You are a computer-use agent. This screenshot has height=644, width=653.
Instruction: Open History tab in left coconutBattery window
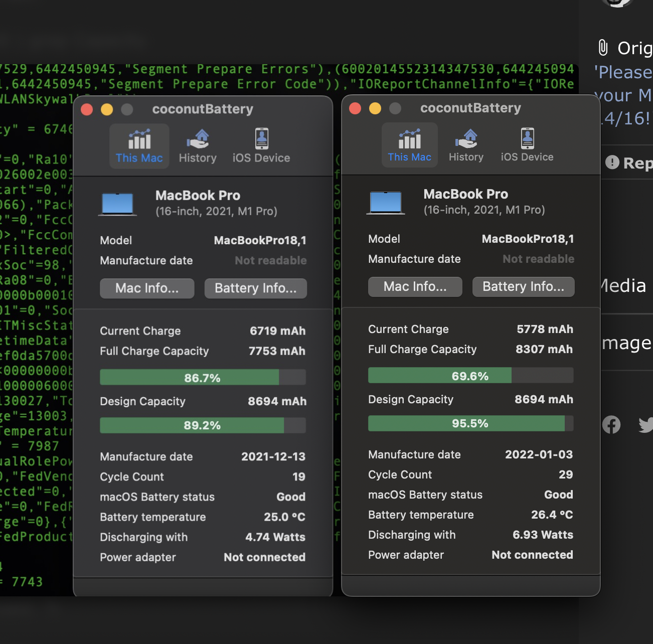pos(198,146)
